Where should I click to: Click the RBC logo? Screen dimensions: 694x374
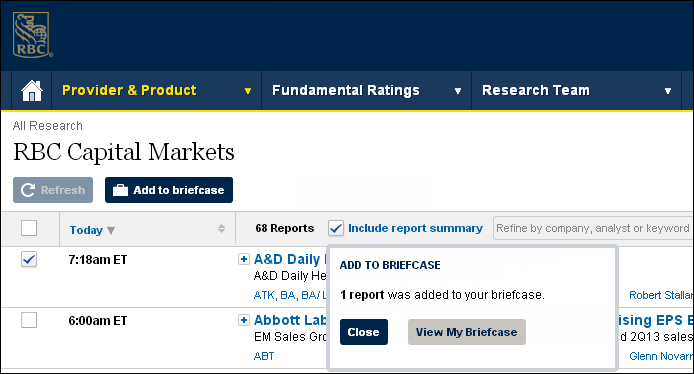pyautogui.click(x=32, y=35)
